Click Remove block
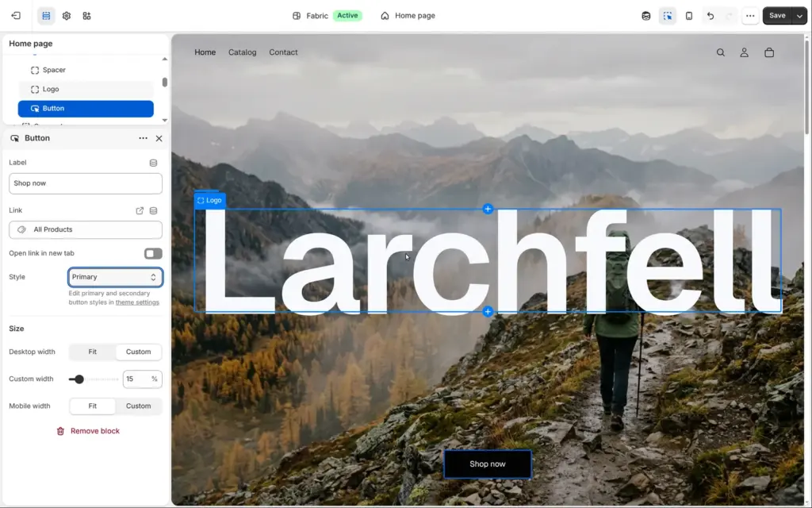The height and width of the screenshot is (508, 812). 88,431
